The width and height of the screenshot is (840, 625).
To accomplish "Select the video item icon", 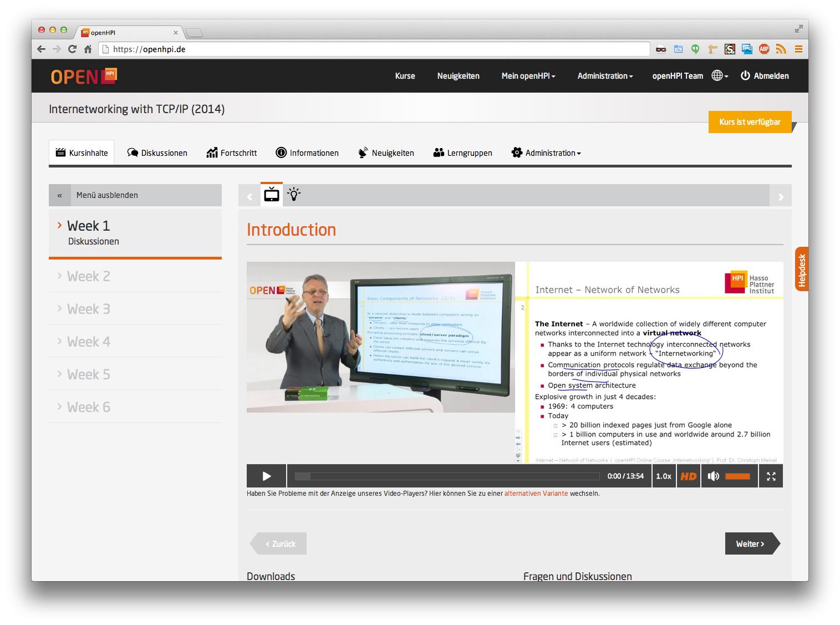I will (272, 195).
